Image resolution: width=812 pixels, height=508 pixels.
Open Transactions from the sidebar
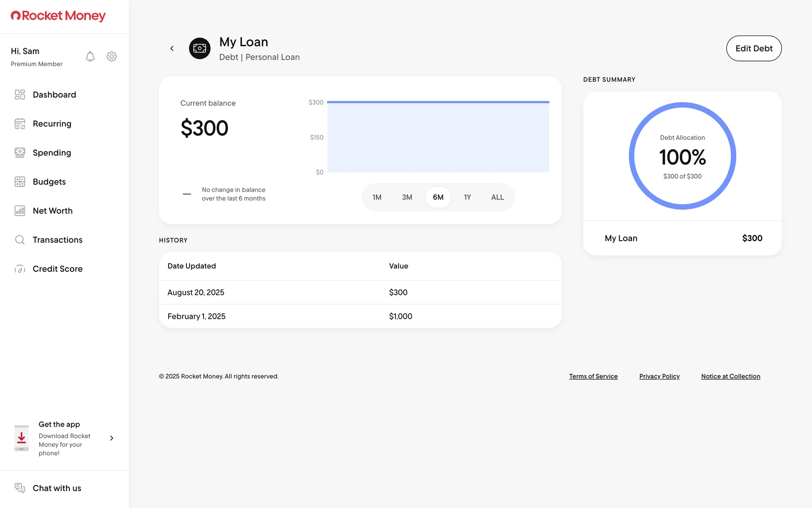(58, 240)
